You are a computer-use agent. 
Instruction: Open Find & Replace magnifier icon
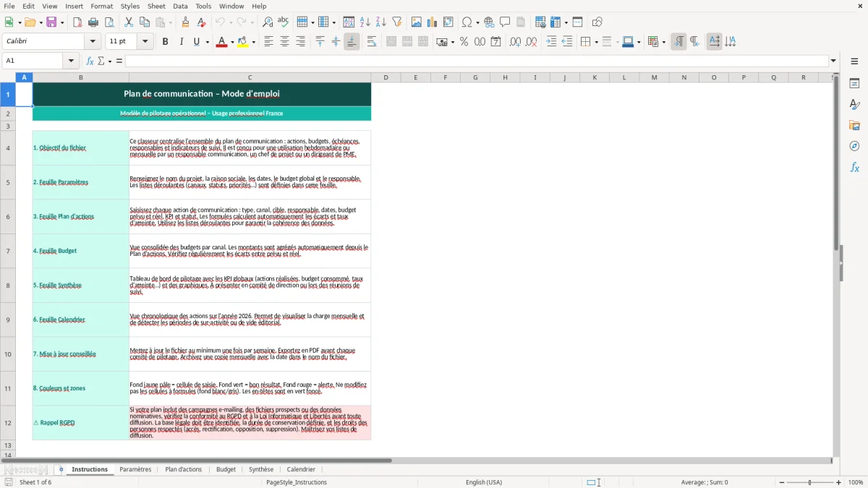(268, 22)
